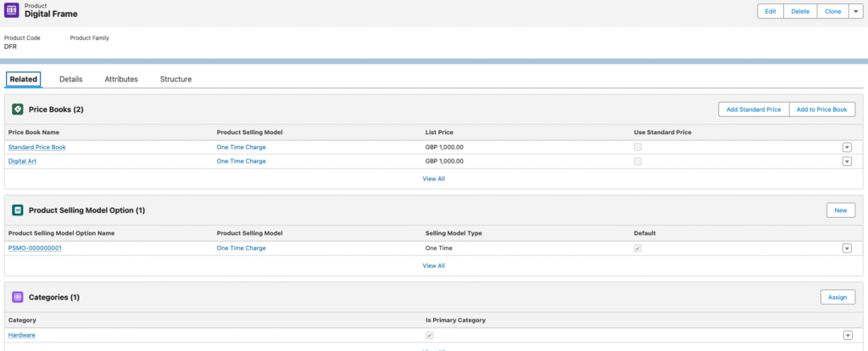The image size is (868, 351).
Task: Click the Categories section icon
Action: [17, 298]
